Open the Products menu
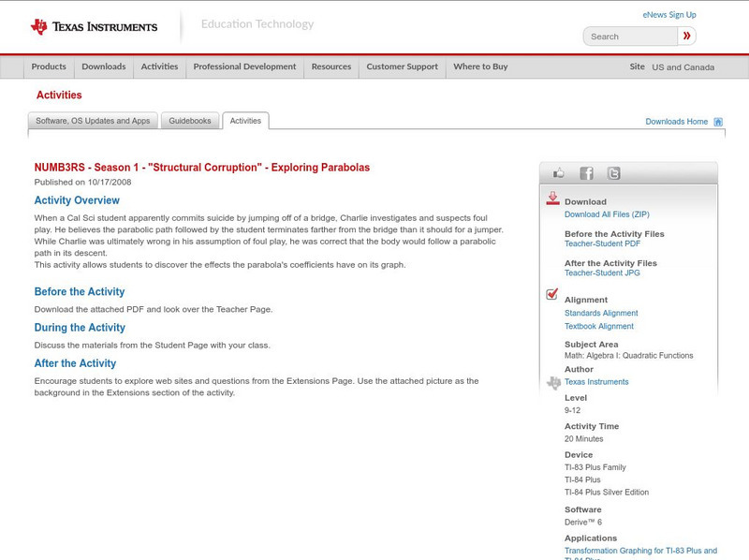The height and width of the screenshot is (560, 749). pyautogui.click(x=49, y=66)
